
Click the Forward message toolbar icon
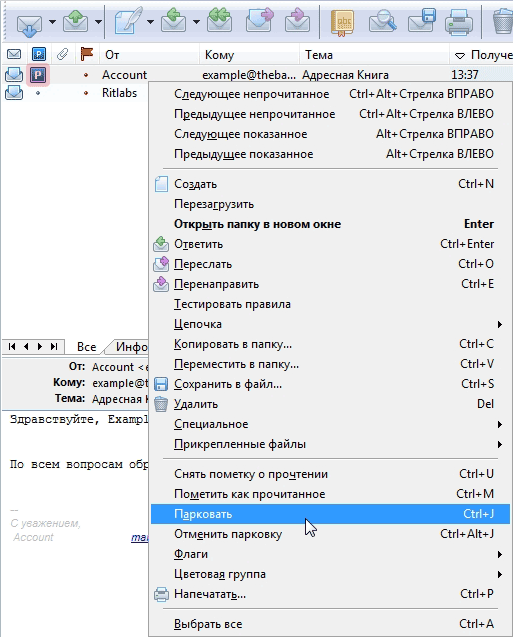pos(260,21)
